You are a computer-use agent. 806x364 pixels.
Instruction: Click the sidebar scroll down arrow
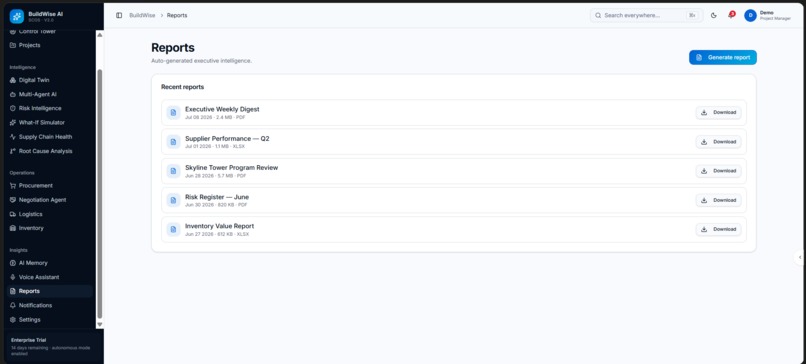coord(100,324)
